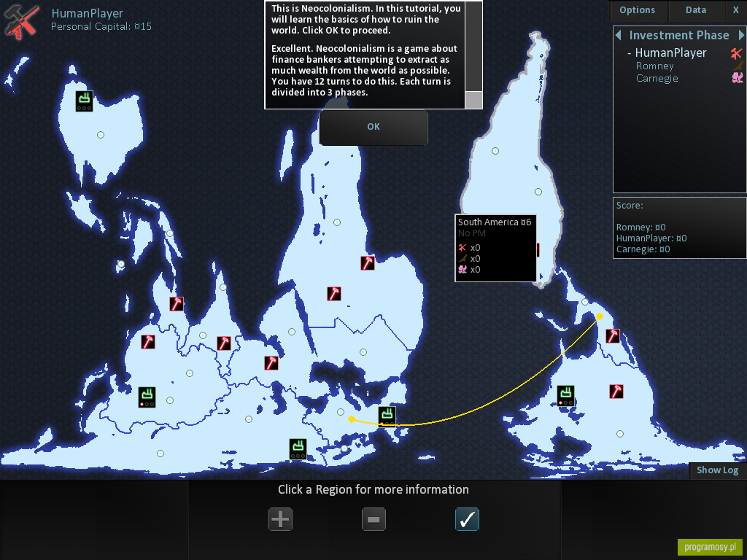The height and width of the screenshot is (560, 747).
Task: Click the X button at top right
Action: tap(735, 10)
